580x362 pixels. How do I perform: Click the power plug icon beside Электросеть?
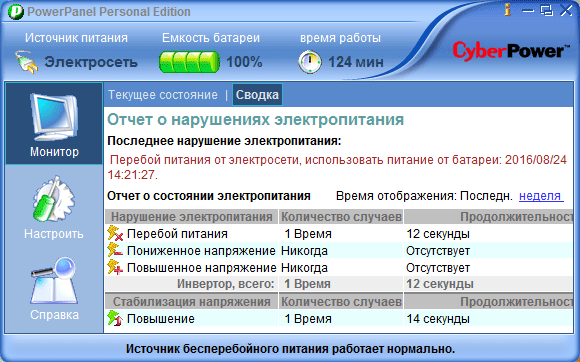27,62
